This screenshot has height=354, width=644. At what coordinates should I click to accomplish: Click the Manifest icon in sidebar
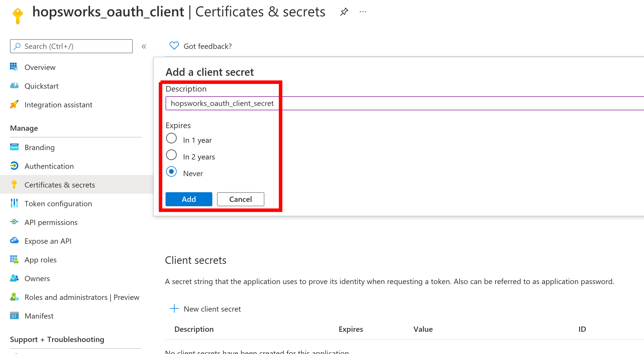[14, 316]
